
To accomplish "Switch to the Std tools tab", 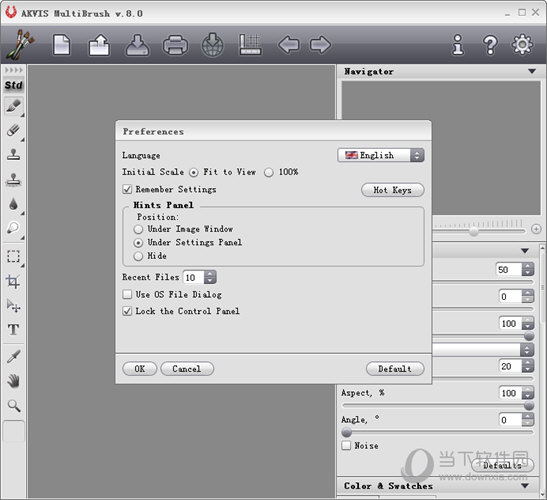I will click(x=14, y=85).
